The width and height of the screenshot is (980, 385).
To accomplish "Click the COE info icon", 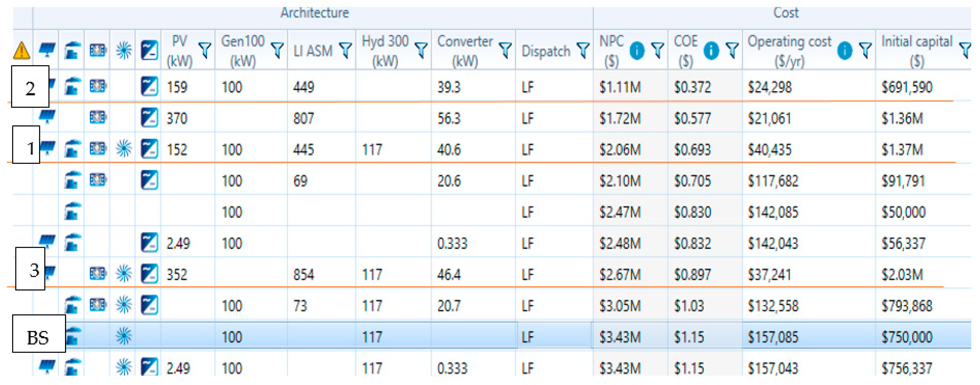I will tap(711, 51).
